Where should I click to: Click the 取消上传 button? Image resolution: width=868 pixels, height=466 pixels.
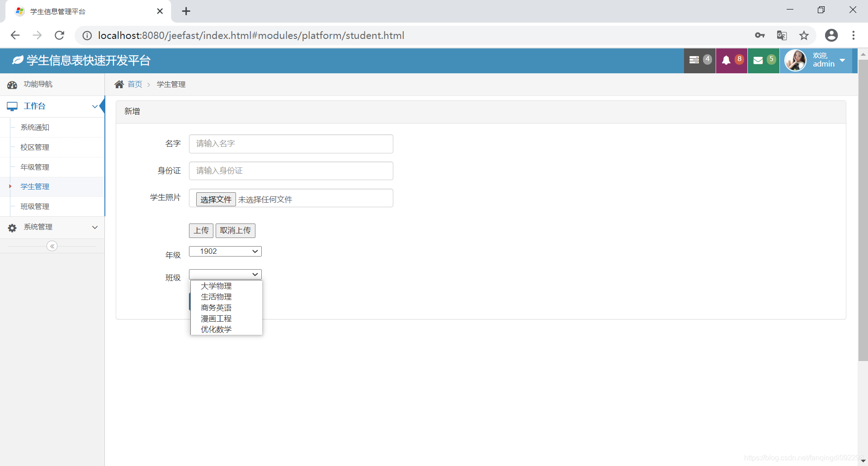(236, 231)
